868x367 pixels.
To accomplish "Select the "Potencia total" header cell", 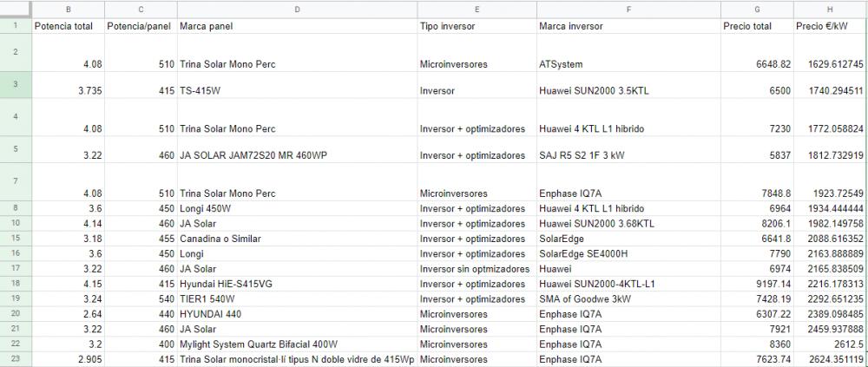I will (68, 26).
